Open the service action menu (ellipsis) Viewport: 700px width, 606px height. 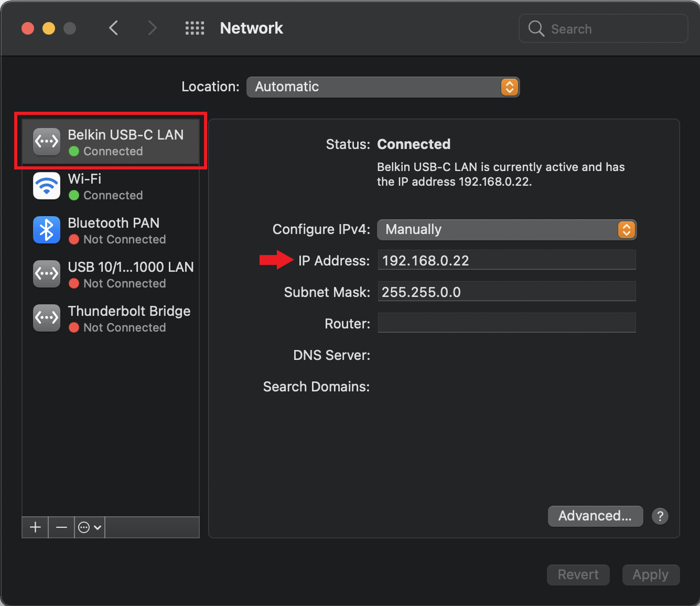click(x=90, y=527)
